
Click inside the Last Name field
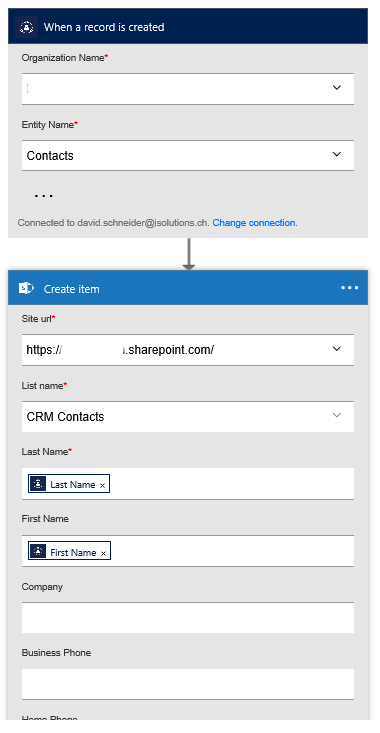coord(188,484)
